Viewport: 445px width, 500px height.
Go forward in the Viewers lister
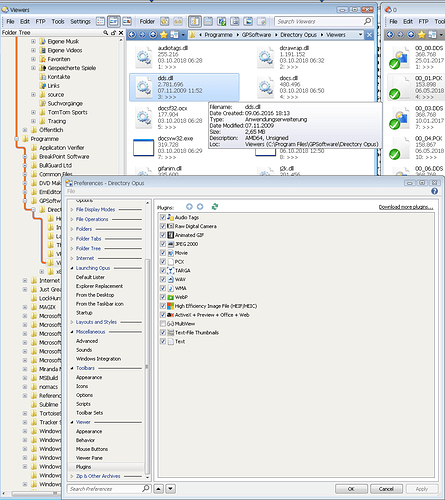(142, 34)
